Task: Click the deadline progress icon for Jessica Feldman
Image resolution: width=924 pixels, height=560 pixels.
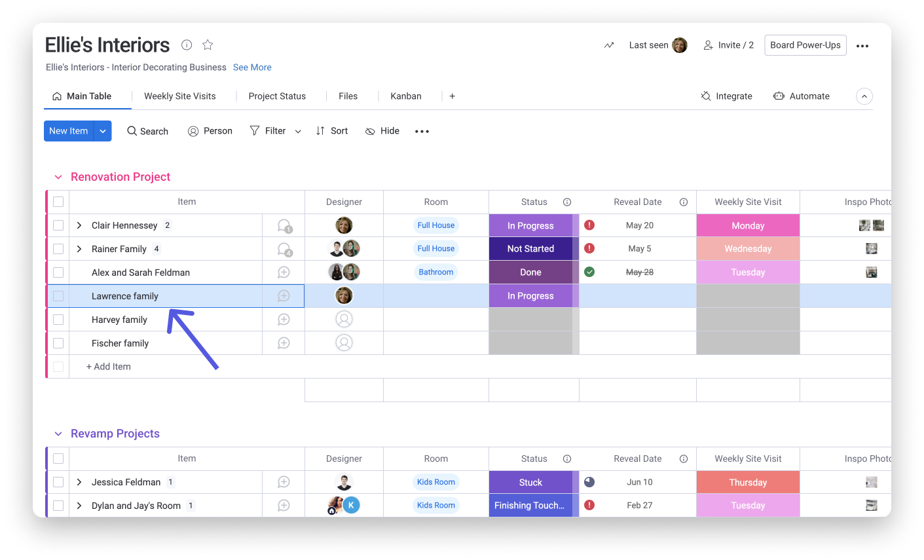Action: coord(589,481)
